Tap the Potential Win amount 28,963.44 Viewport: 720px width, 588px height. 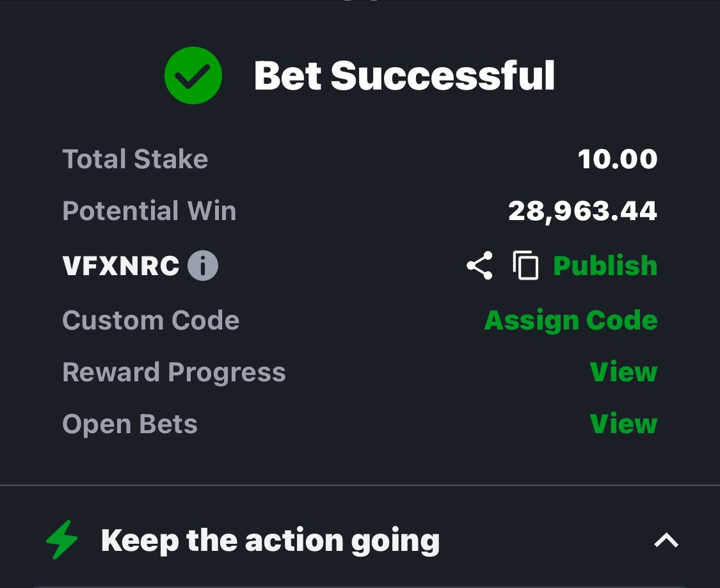pos(582,211)
